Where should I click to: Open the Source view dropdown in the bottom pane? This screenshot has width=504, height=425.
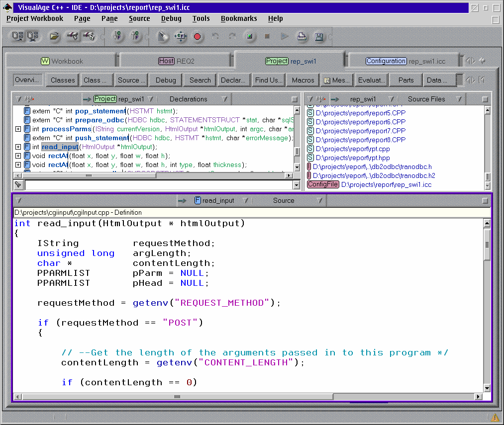point(319,201)
